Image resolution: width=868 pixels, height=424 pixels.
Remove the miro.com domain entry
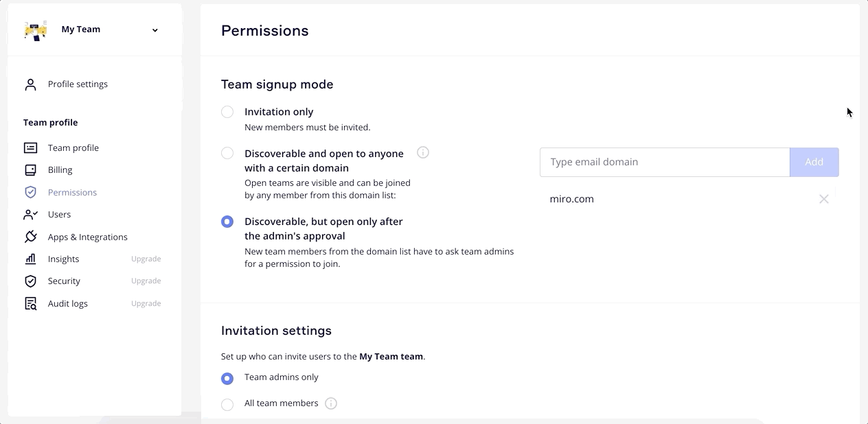tap(823, 199)
